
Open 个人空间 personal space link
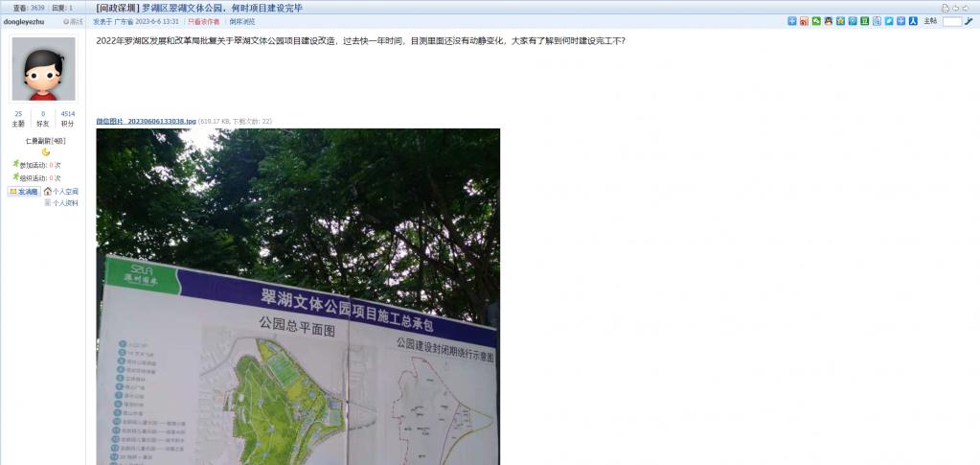pos(61,192)
